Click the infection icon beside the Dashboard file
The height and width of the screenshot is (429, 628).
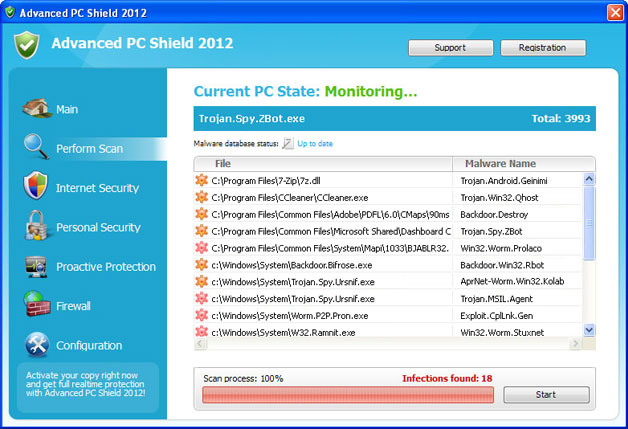point(201,231)
